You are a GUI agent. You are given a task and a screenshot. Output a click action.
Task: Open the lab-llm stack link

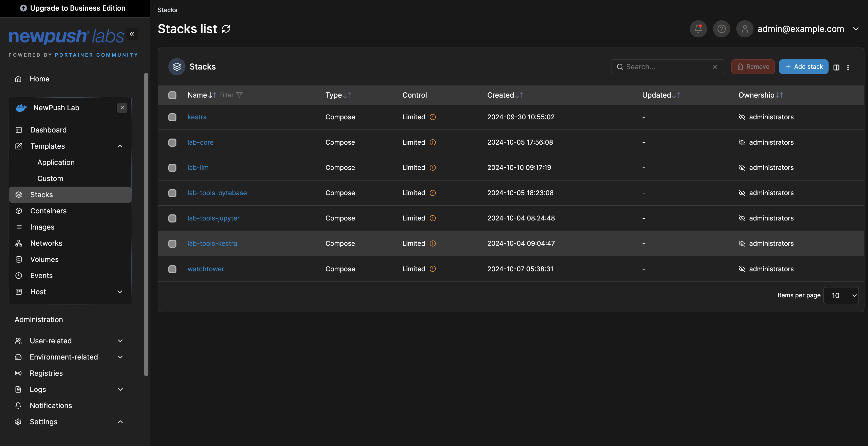tap(198, 168)
